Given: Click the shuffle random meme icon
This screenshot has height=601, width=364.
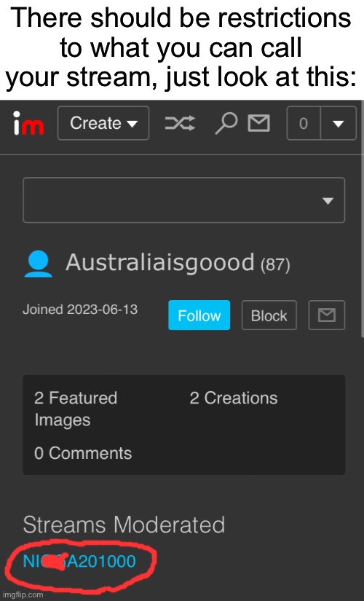Looking at the screenshot, I should (x=180, y=123).
